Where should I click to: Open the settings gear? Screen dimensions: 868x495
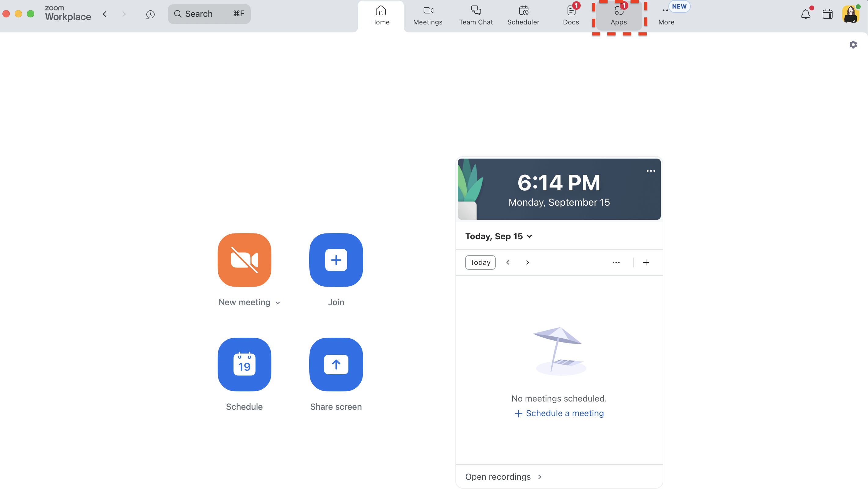(853, 45)
